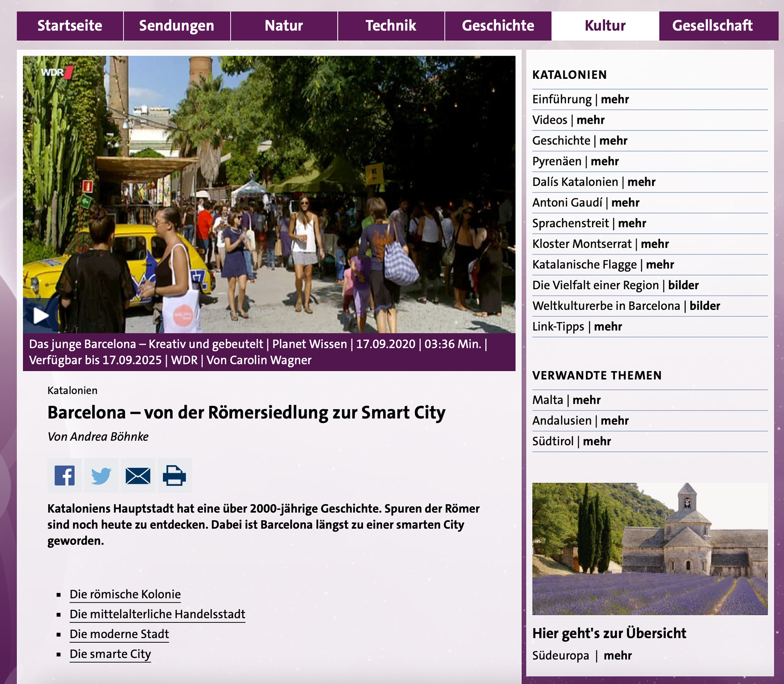
Task: View Die Vielfalt einer Region bilder
Action: coord(615,285)
